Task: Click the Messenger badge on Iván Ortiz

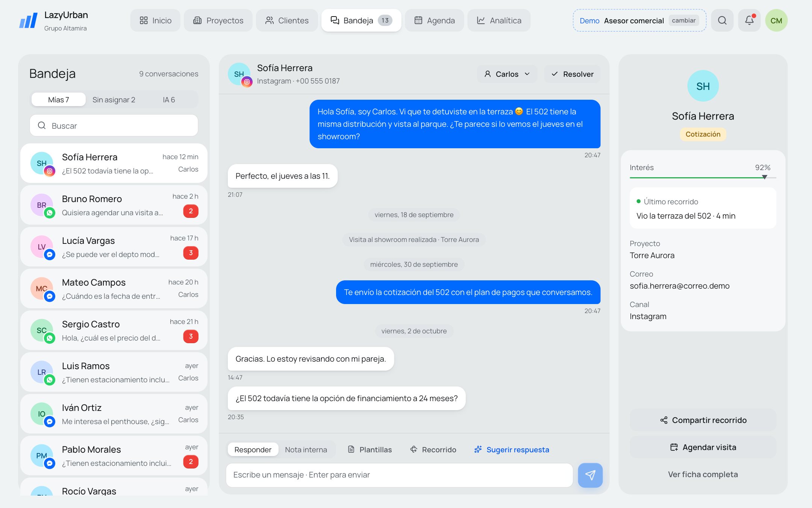Action: click(50, 421)
